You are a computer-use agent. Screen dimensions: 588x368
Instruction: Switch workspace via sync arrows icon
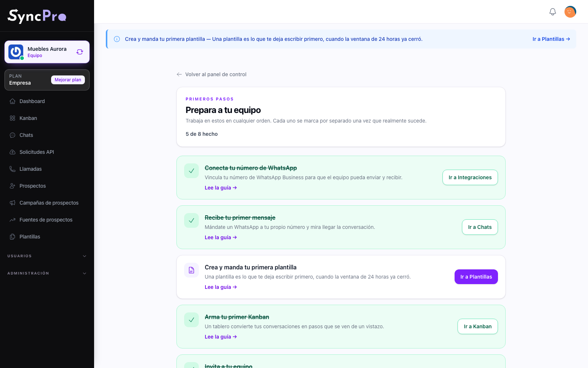tap(80, 52)
